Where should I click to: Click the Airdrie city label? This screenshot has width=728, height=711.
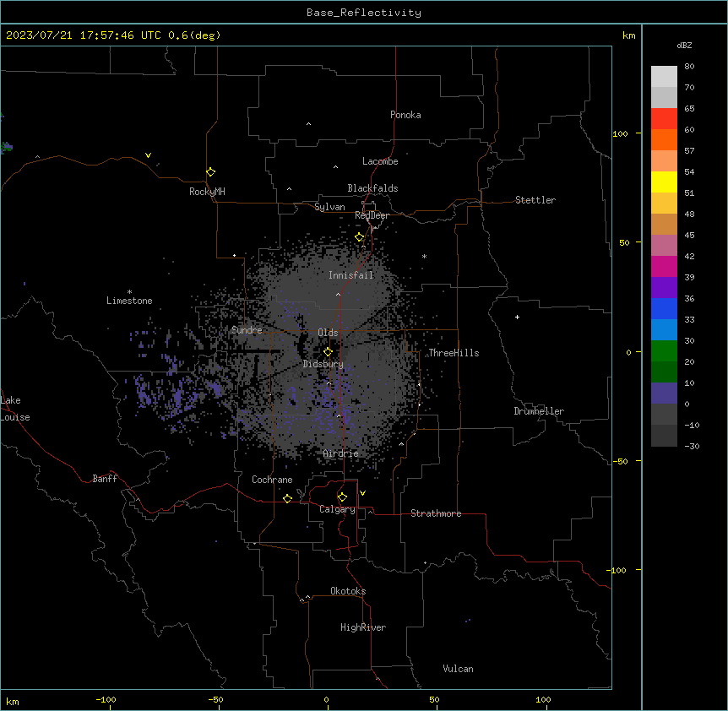(341, 453)
